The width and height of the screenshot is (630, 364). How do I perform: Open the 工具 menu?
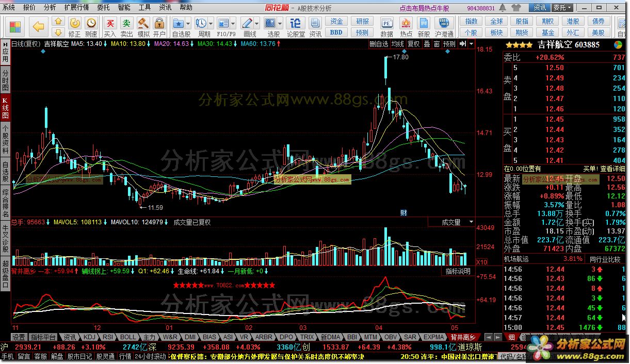[x=145, y=8]
